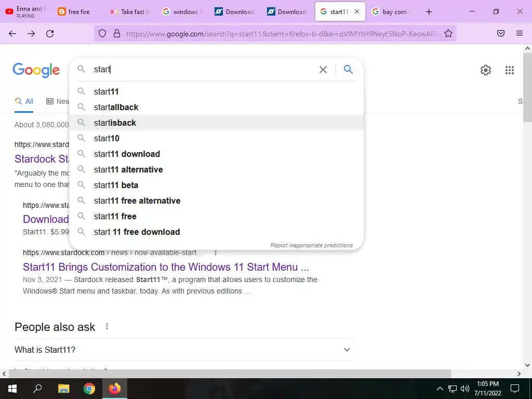Open a new tab with the plus button
Screen dimensions: 532x399
(x=429, y=12)
